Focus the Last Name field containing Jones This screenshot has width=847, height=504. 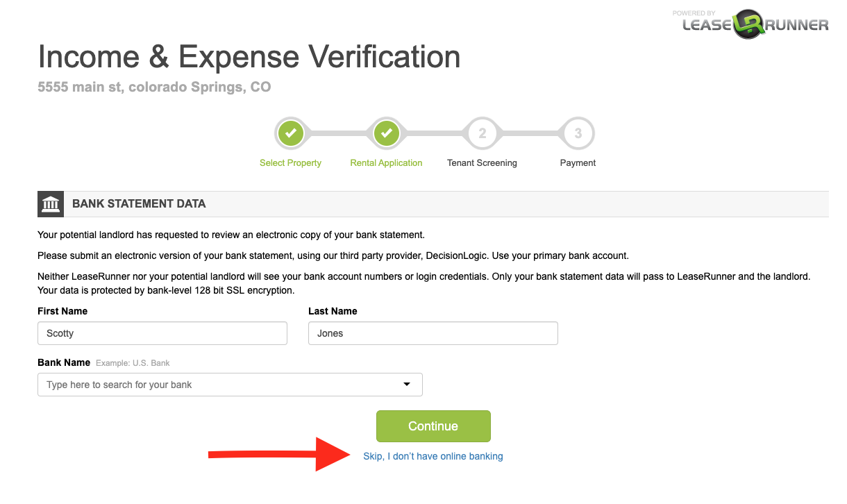tap(433, 333)
